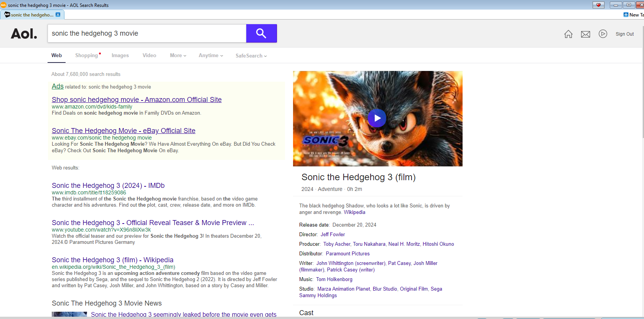Open the mail envelope icon
This screenshot has height=319, width=644.
point(586,35)
